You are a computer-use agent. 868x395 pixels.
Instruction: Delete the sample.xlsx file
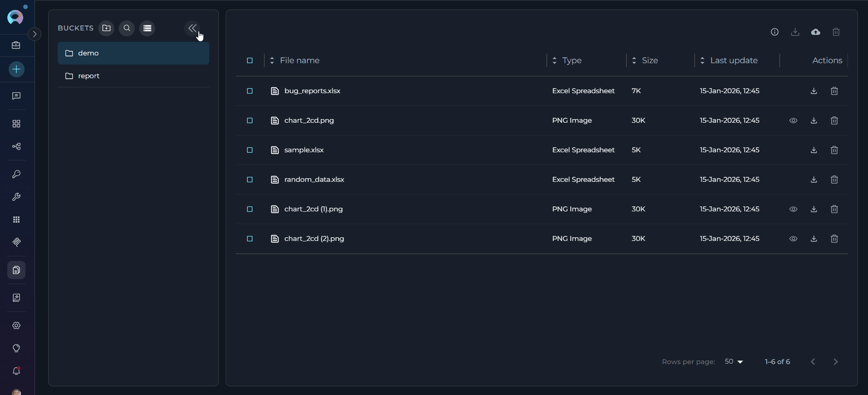(x=834, y=150)
